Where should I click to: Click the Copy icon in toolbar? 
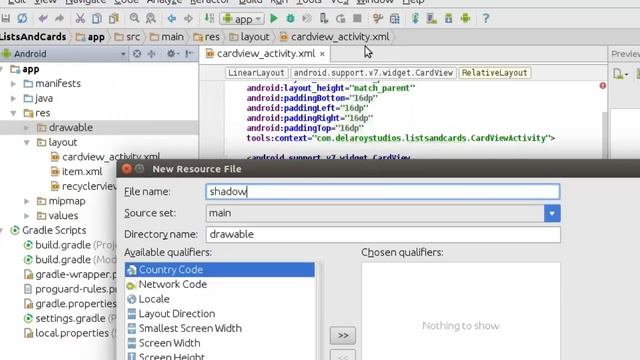click(x=97, y=18)
